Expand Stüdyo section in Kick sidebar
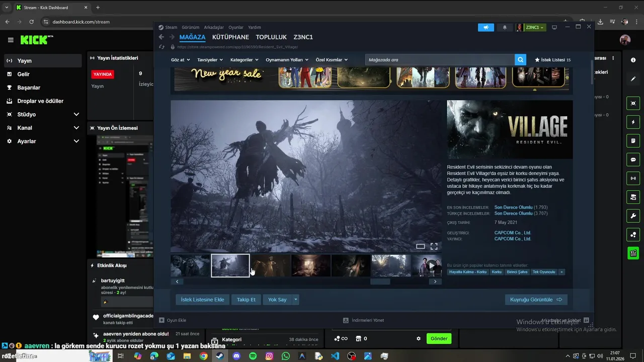 [x=76, y=115]
